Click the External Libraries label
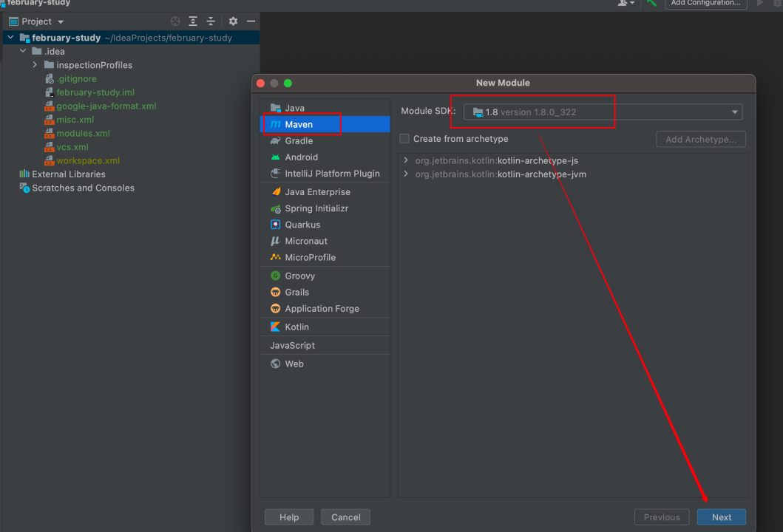The height and width of the screenshot is (532, 783). click(x=69, y=174)
